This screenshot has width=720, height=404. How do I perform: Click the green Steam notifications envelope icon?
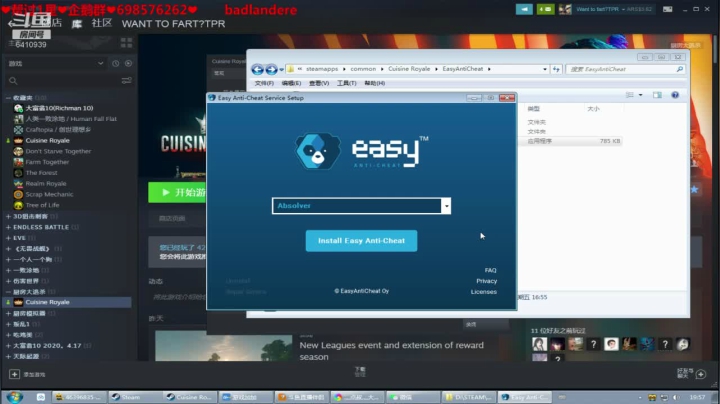pos(545,9)
